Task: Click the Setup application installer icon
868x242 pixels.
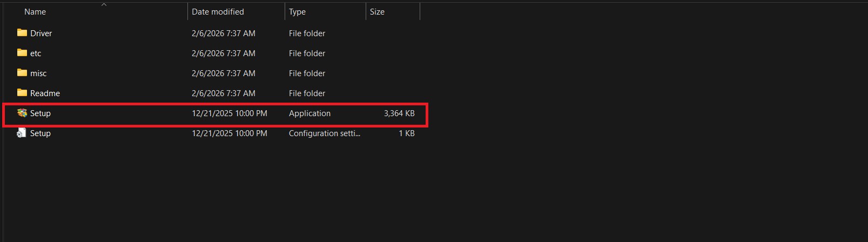Action: (x=22, y=113)
